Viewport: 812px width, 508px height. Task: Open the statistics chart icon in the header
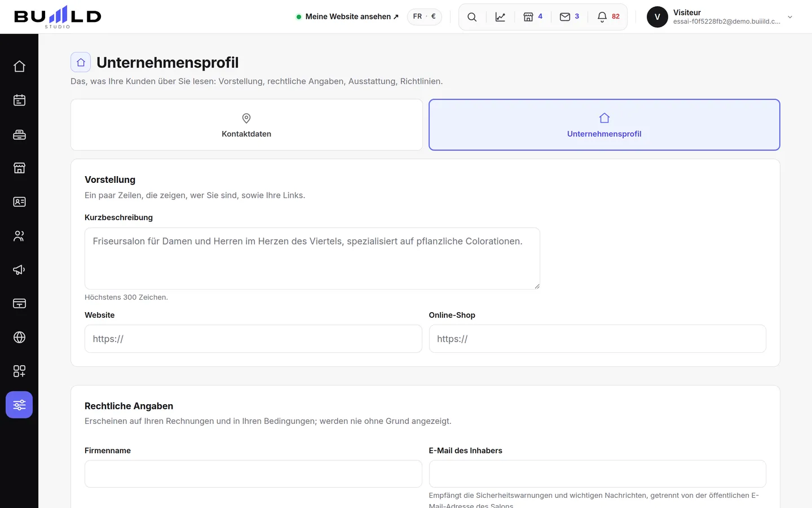[x=500, y=17]
